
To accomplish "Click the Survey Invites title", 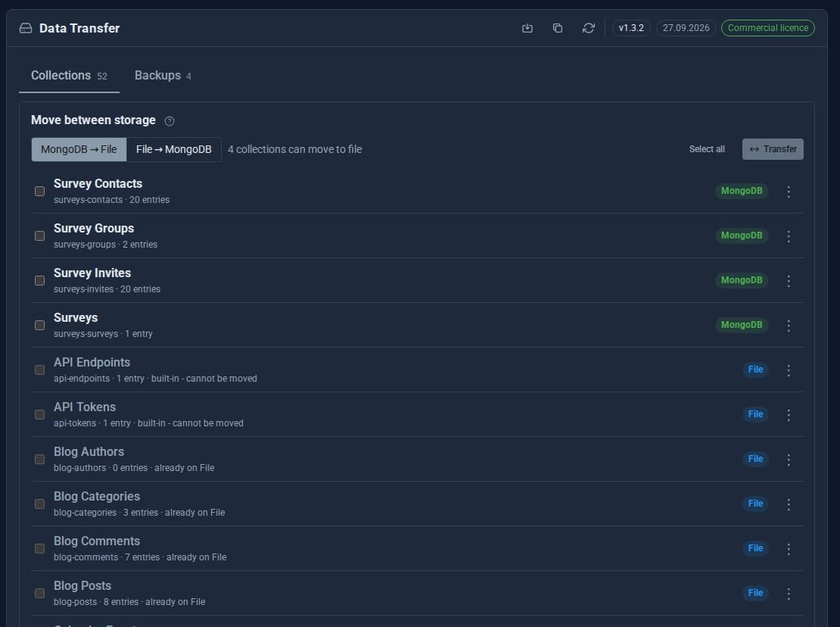I will 92,273.
